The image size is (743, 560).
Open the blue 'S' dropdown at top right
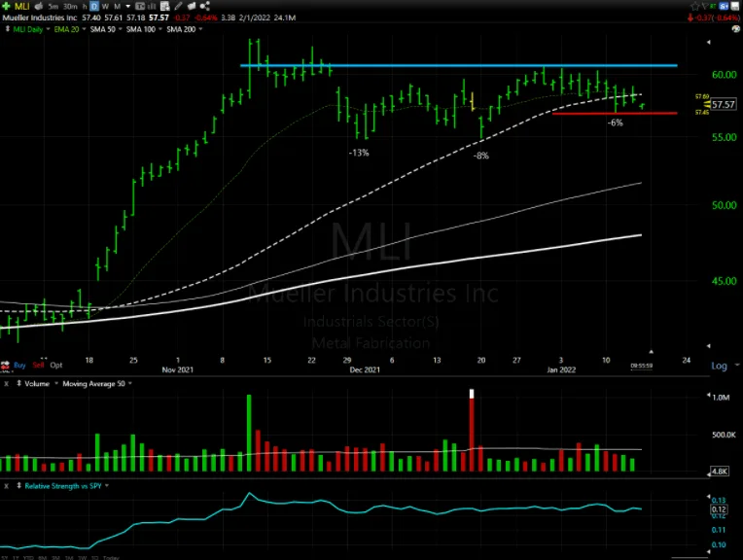(x=724, y=6)
